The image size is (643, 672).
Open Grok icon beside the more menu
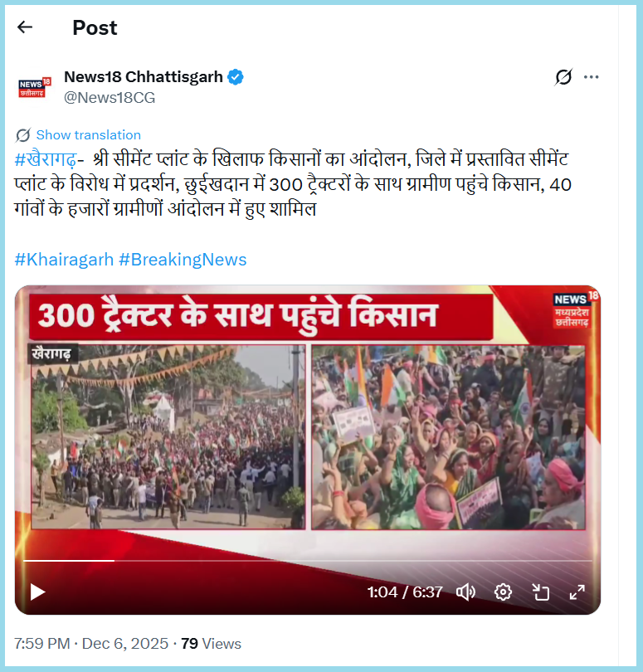coord(563,77)
